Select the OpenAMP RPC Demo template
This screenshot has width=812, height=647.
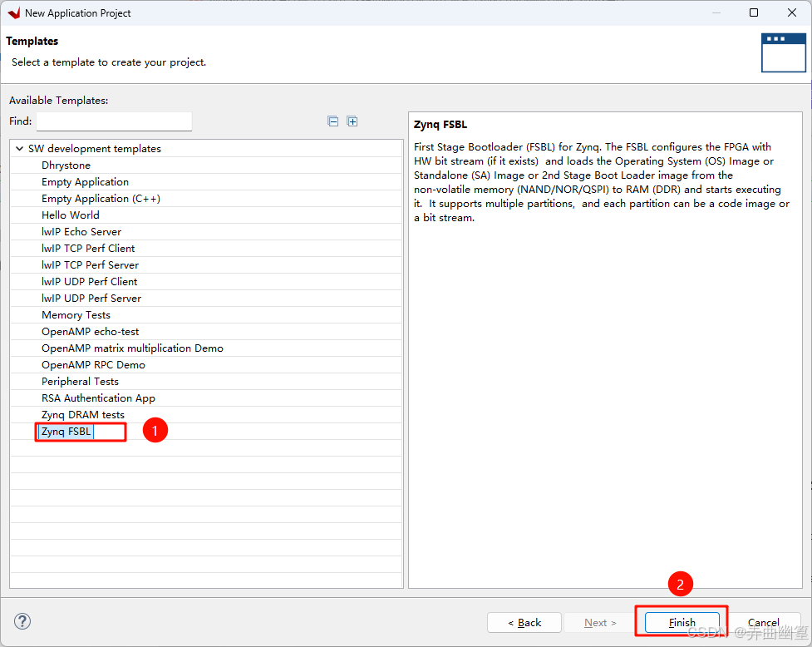coord(93,365)
